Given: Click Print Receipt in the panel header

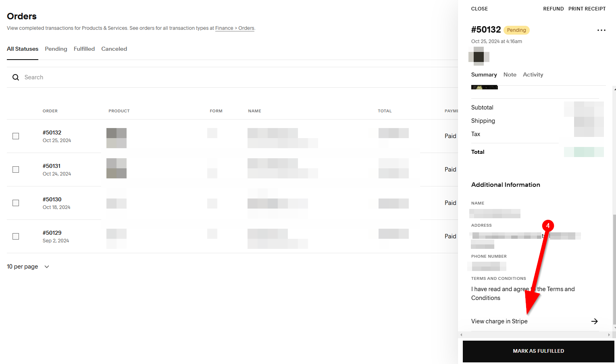Looking at the screenshot, I should [x=587, y=9].
